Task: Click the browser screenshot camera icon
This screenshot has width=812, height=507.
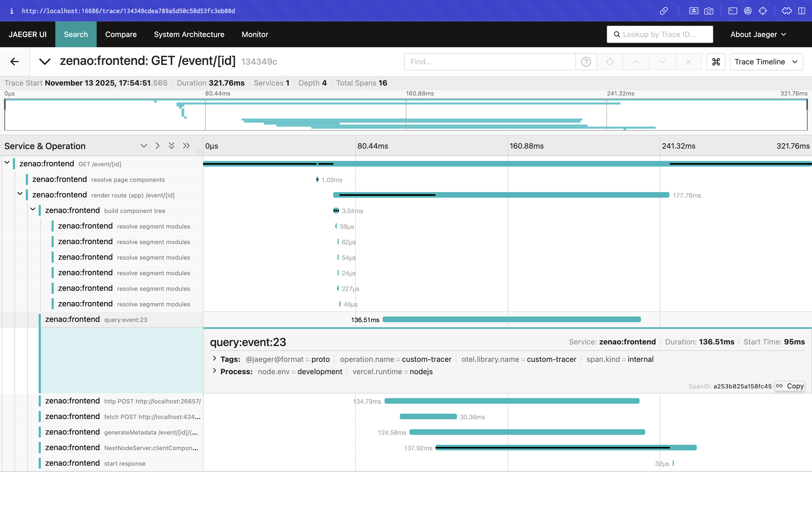Action: tap(709, 11)
